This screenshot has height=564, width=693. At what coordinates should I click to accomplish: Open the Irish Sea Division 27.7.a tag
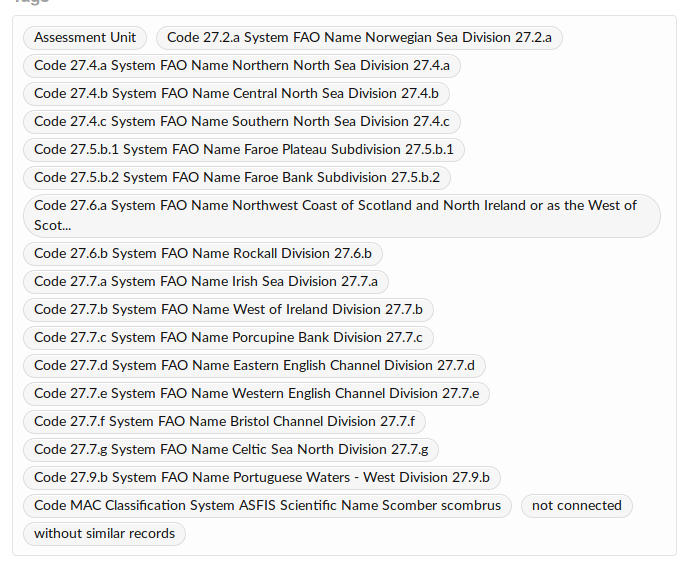coord(206,282)
